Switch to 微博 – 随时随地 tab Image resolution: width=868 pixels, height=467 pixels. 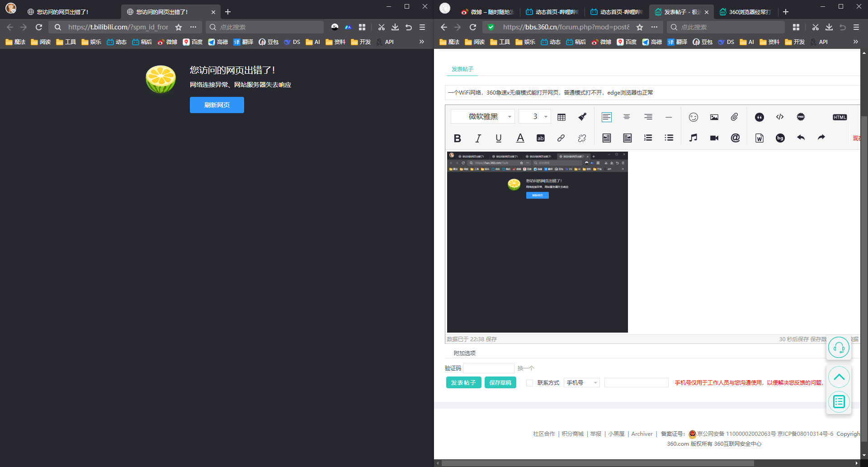tap(487, 12)
